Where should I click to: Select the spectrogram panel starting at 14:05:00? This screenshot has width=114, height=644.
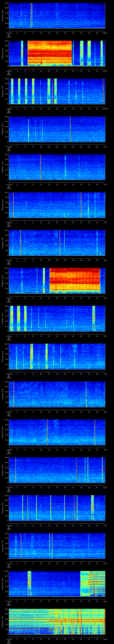click(57, 318)
